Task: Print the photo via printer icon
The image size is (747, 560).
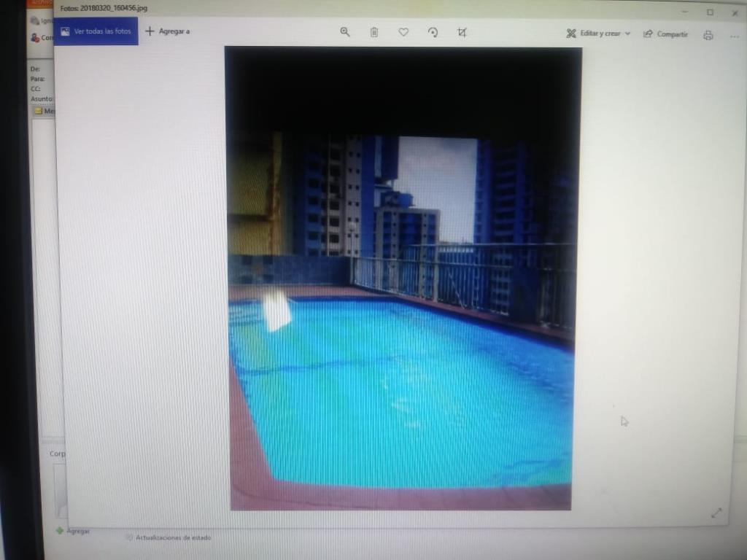Action: pos(708,35)
